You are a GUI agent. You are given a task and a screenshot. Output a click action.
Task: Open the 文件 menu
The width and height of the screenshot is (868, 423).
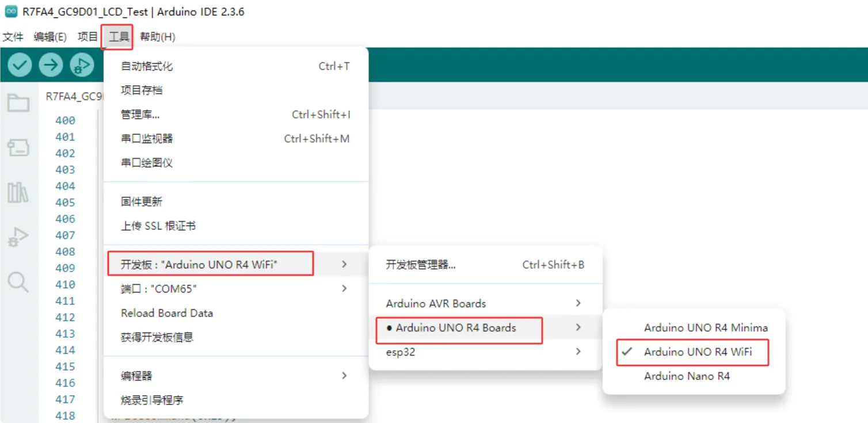click(x=13, y=37)
